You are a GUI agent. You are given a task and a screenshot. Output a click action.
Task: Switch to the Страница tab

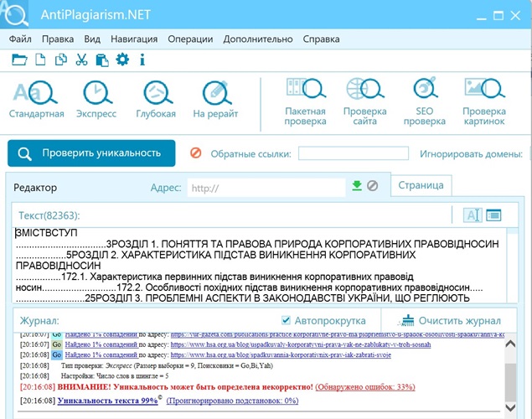click(x=421, y=185)
